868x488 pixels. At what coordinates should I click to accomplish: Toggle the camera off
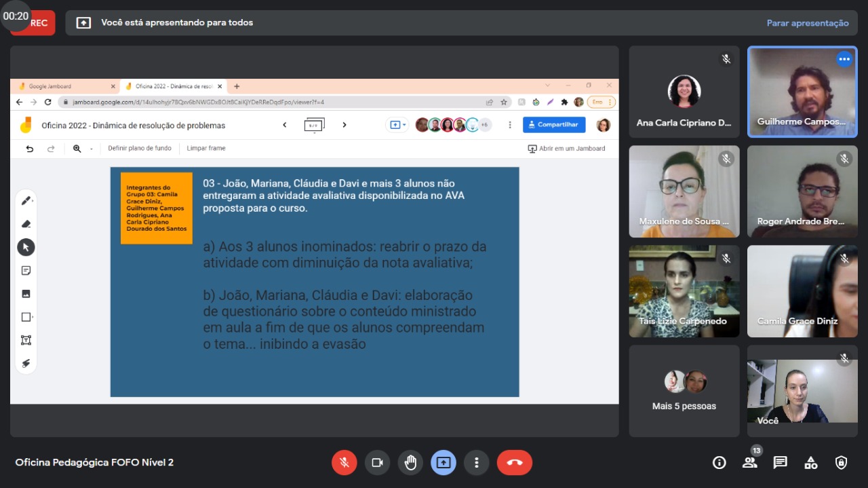coord(377,462)
